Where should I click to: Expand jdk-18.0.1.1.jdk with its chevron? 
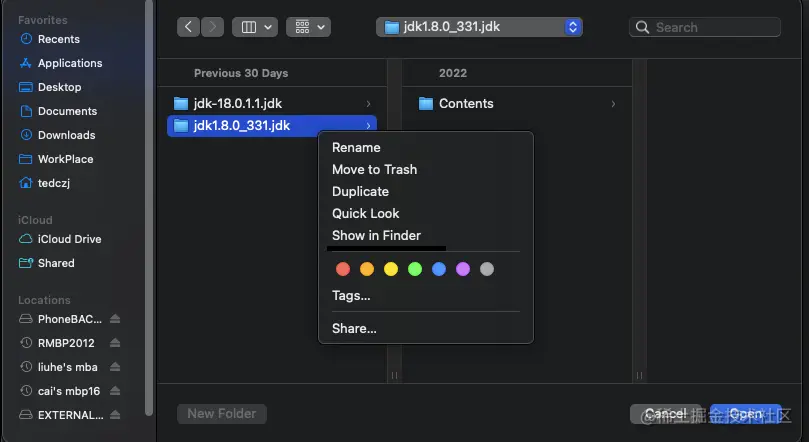[368, 104]
